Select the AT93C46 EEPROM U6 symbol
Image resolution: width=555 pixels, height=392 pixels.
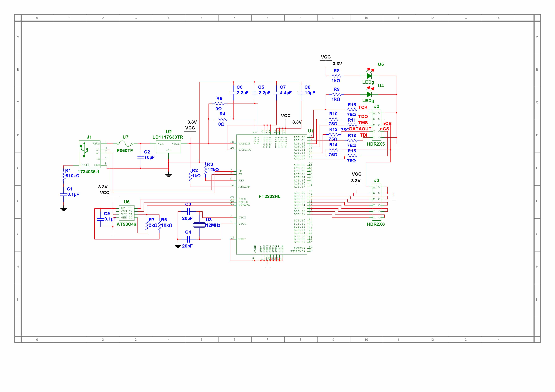[127, 213]
